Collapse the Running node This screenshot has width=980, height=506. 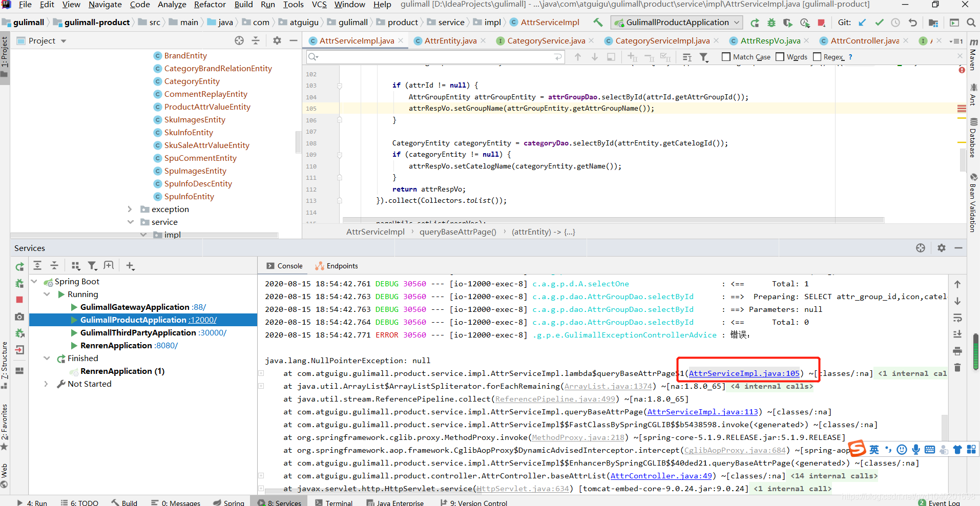47,294
